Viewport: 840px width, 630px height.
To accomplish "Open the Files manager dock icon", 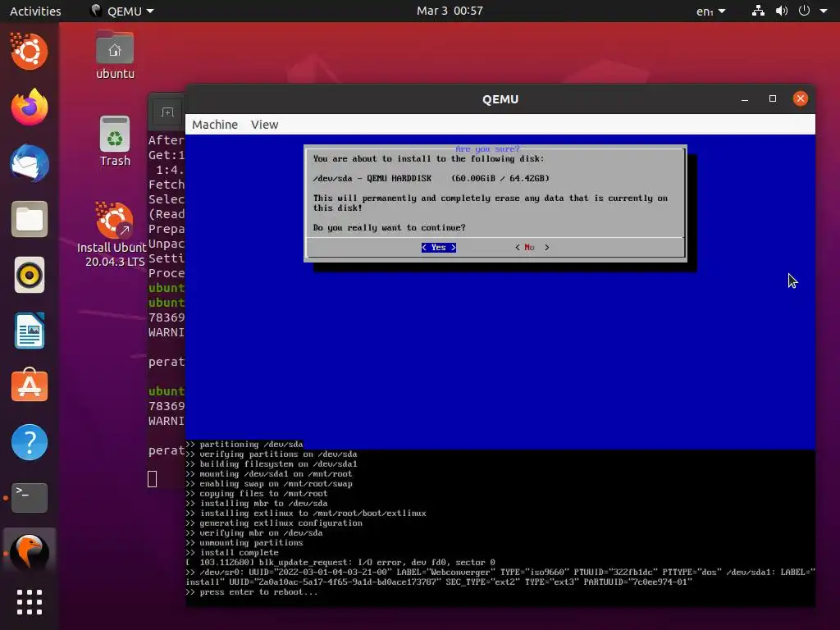I will [29, 219].
